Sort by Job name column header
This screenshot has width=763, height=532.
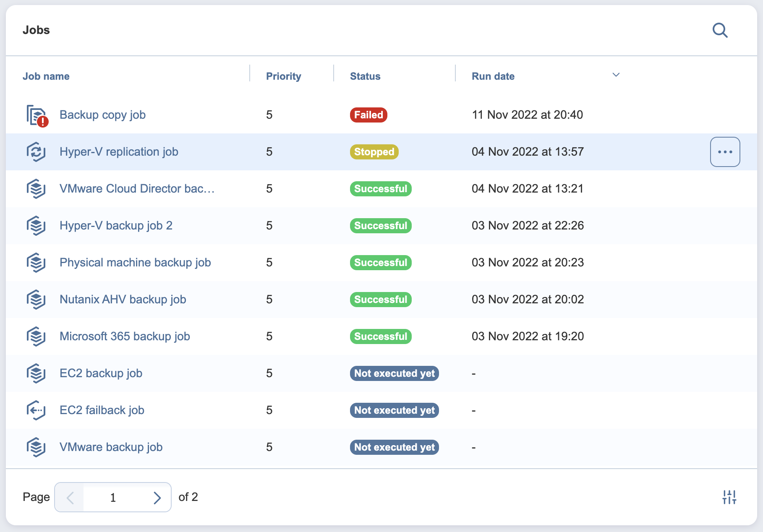point(46,76)
